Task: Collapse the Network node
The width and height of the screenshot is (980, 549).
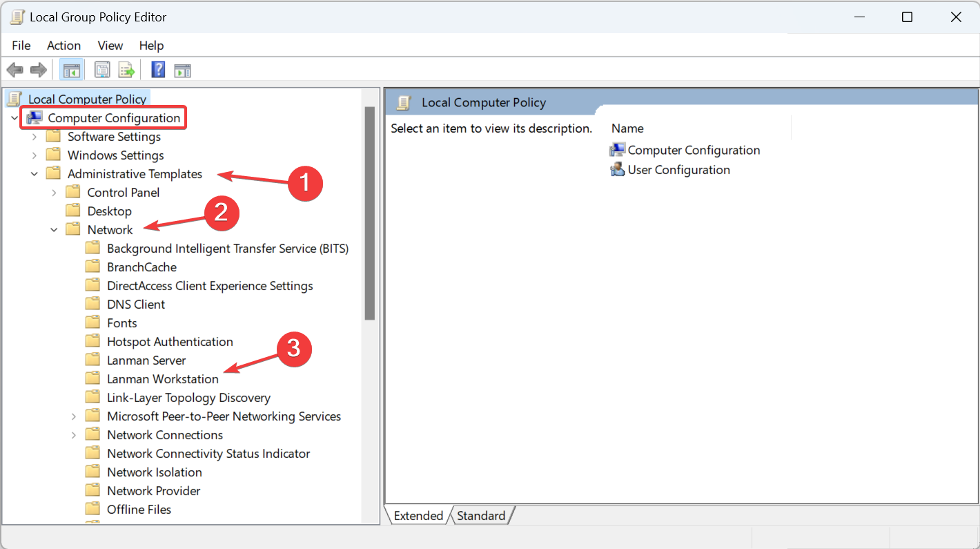Action: (54, 230)
